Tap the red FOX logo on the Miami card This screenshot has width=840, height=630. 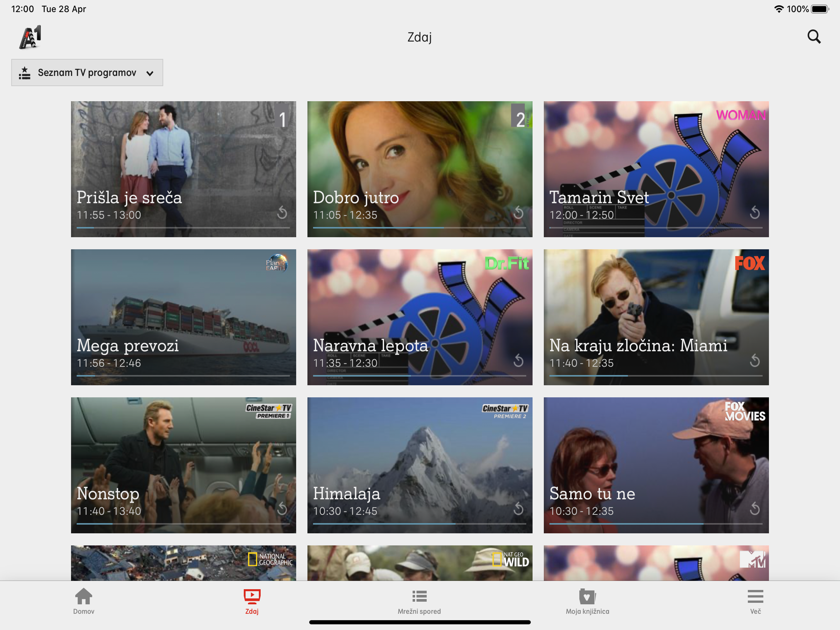coord(750,263)
